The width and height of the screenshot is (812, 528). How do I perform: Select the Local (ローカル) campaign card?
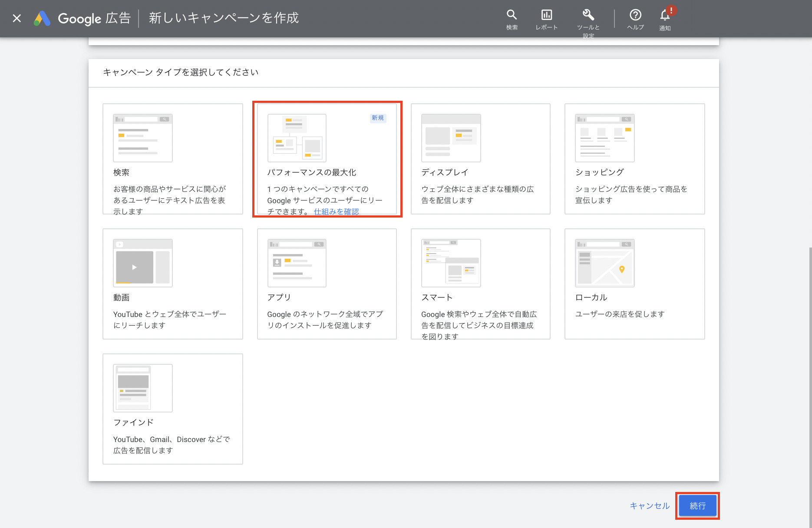[634, 284]
